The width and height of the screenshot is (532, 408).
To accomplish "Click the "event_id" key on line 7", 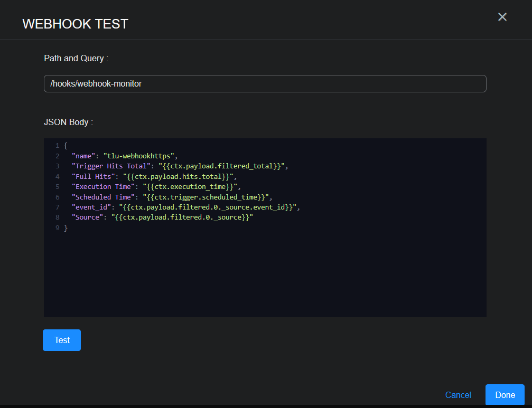I will pos(91,207).
